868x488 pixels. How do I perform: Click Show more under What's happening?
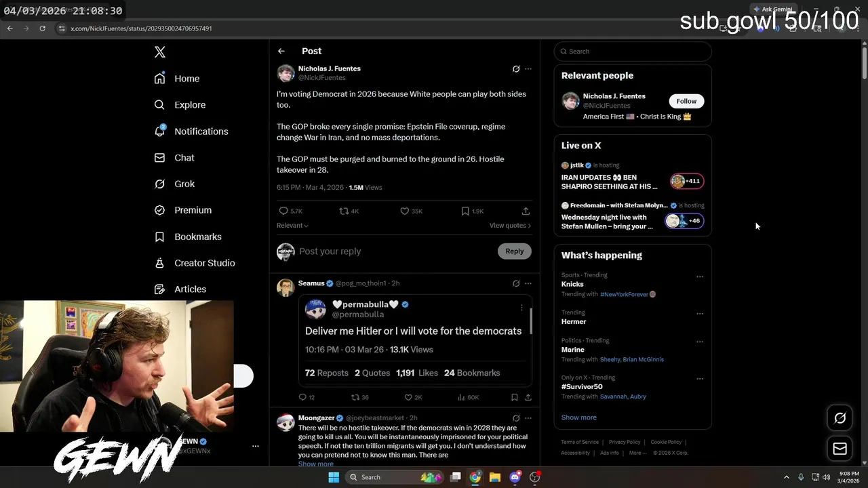click(579, 418)
